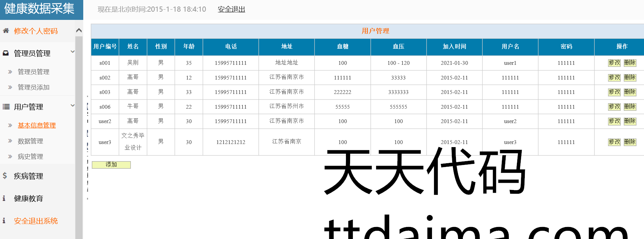Open 基本信息管理 submenu item
This screenshot has height=239, width=644.
point(37,126)
